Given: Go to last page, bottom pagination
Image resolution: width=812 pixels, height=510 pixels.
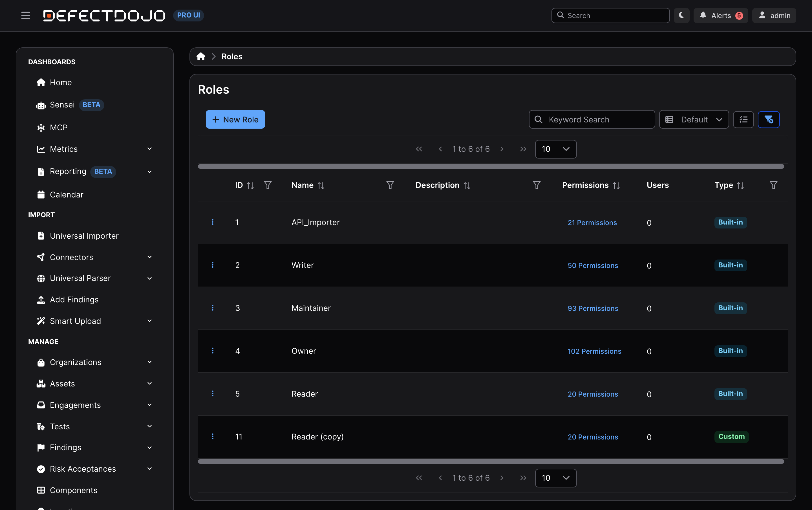Looking at the screenshot, I should click(523, 478).
